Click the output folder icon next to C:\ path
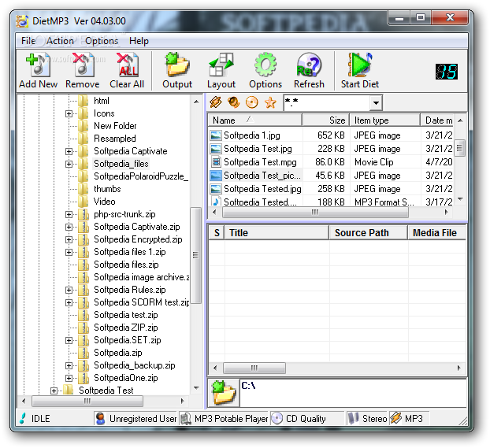Screen dimensions: 490x448 [224, 393]
